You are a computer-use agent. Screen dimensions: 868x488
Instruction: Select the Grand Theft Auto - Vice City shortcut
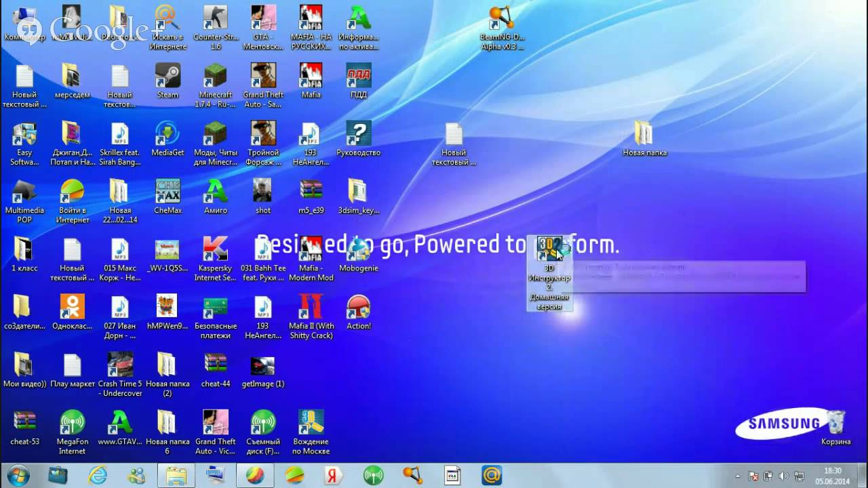click(x=216, y=432)
